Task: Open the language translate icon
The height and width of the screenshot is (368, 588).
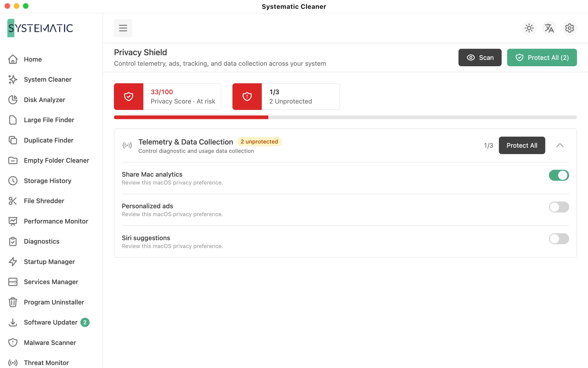Action: pyautogui.click(x=549, y=28)
